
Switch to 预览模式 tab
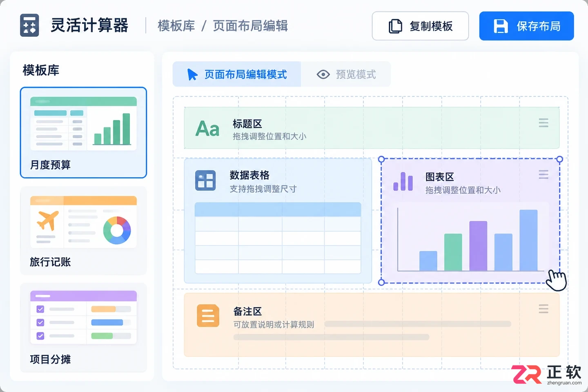tap(346, 74)
